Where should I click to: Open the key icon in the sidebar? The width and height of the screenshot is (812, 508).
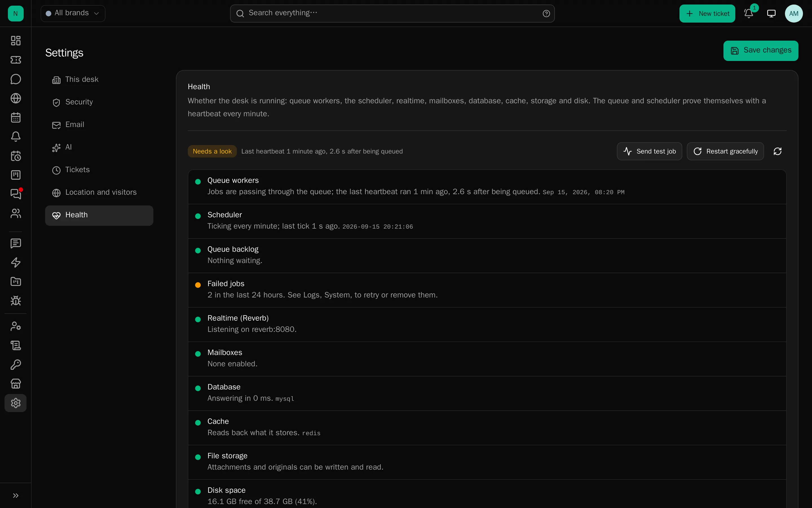point(16,365)
